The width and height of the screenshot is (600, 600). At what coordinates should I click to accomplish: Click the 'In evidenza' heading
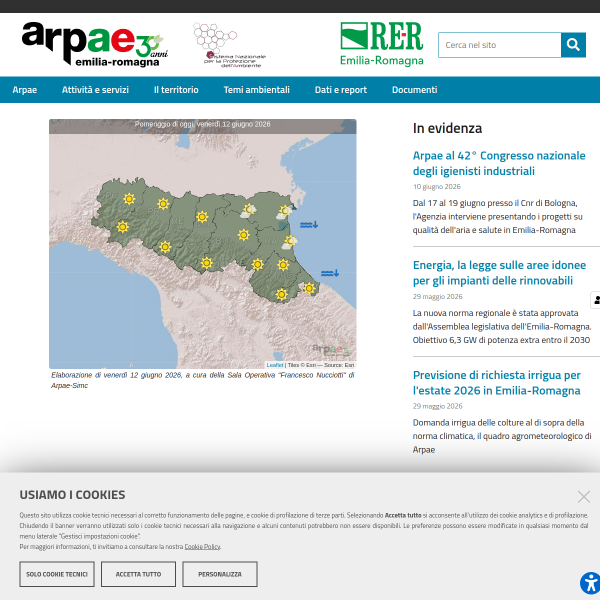[x=447, y=128]
